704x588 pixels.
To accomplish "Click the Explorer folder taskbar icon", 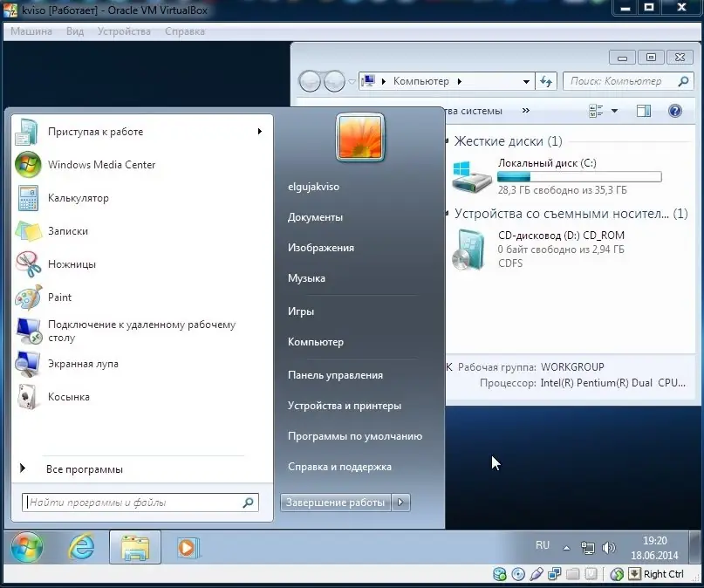I will pyautogui.click(x=134, y=547).
